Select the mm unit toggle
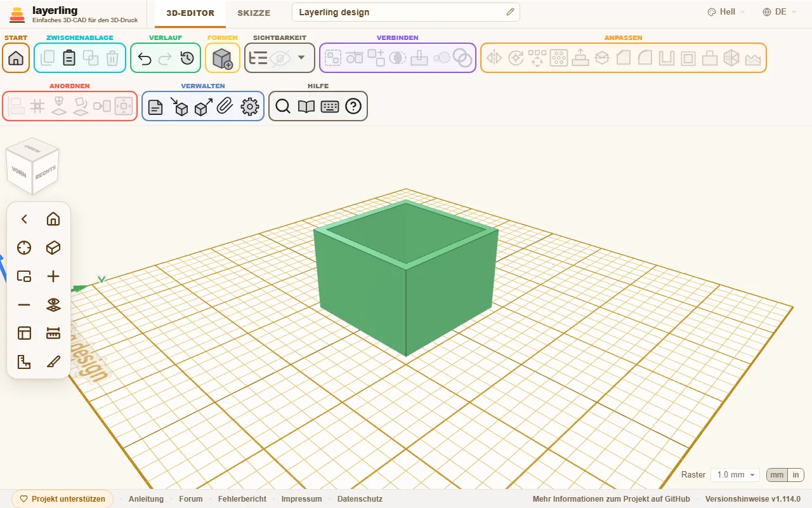Viewport: 812px width, 508px height. click(776, 475)
